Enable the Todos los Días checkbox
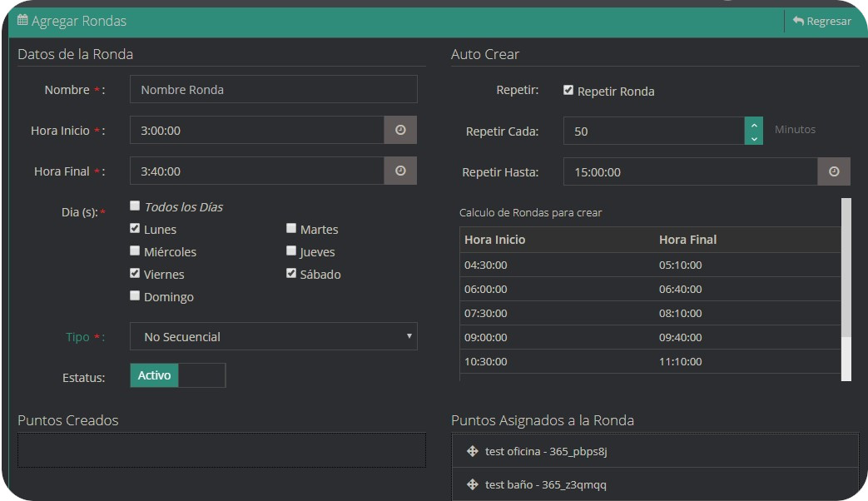868x501 pixels. pyautogui.click(x=135, y=206)
